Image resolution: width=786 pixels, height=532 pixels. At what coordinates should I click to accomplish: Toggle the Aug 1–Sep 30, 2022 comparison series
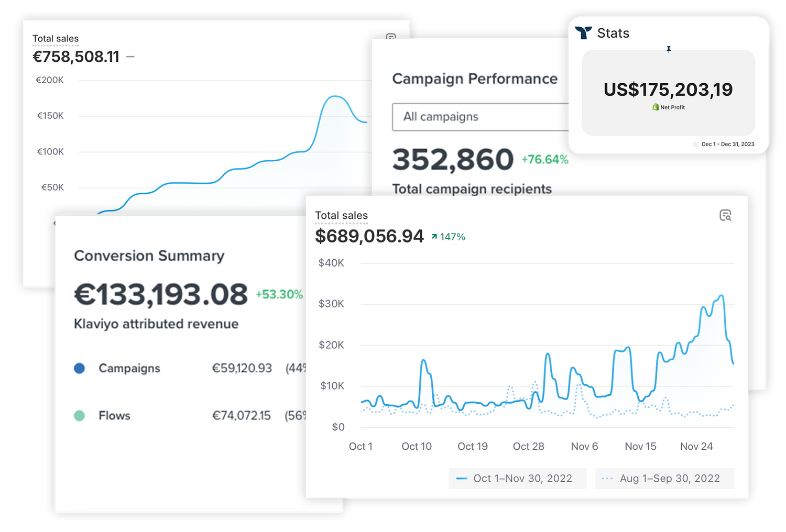coord(669,479)
